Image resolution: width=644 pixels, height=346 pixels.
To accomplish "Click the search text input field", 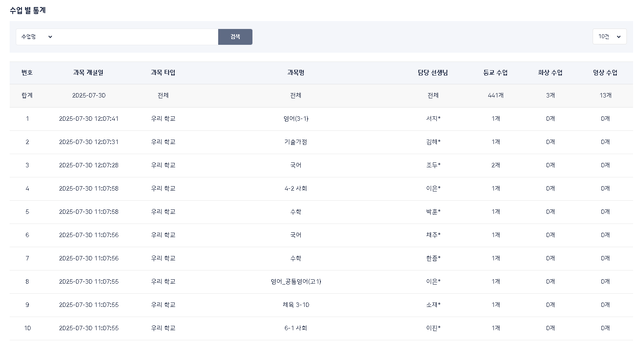I will pyautogui.click(x=137, y=37).
